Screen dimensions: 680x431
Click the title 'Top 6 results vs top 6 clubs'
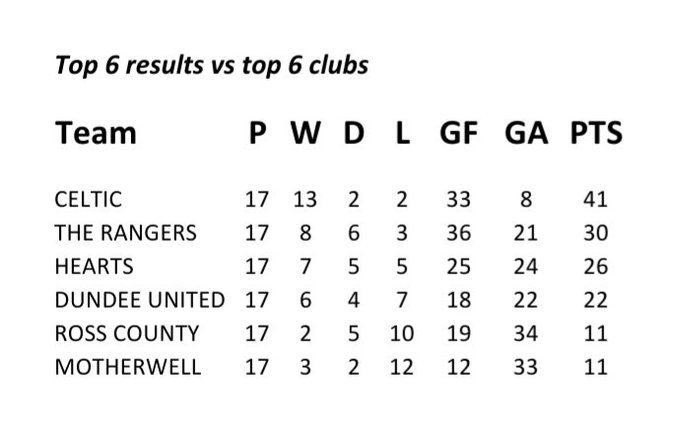[212, 66]
